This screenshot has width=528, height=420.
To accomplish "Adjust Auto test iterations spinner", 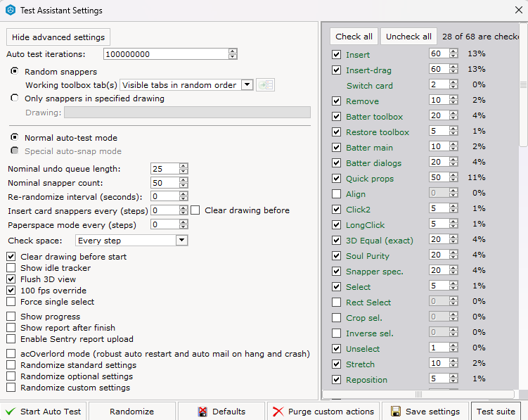I will [232, 54].
